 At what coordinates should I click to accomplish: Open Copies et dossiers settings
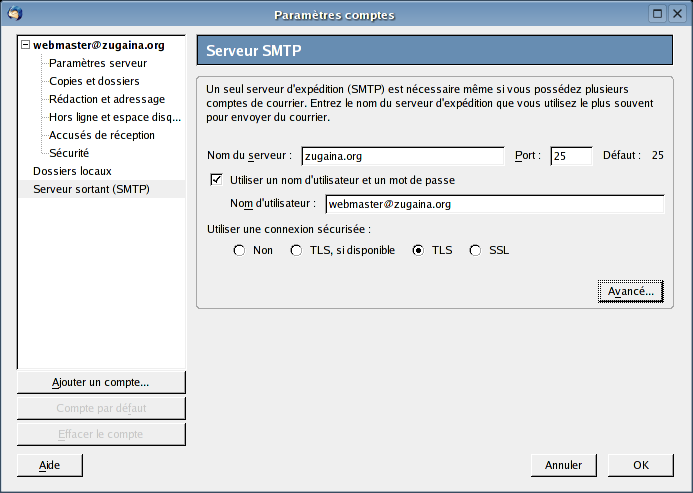pos(94,81)
